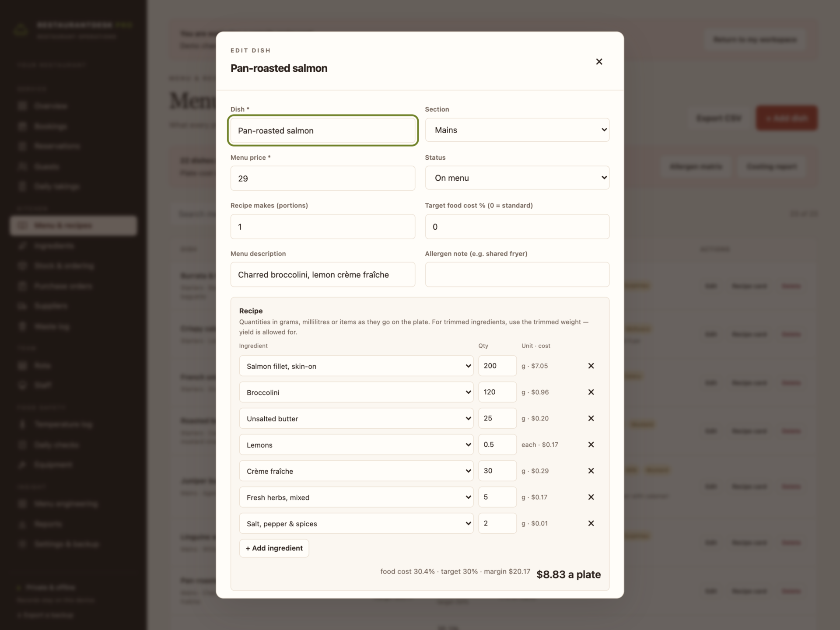This screenshot has width=840, height=630.
Task: Click the Menu description field
Action: tap(323, 274)
